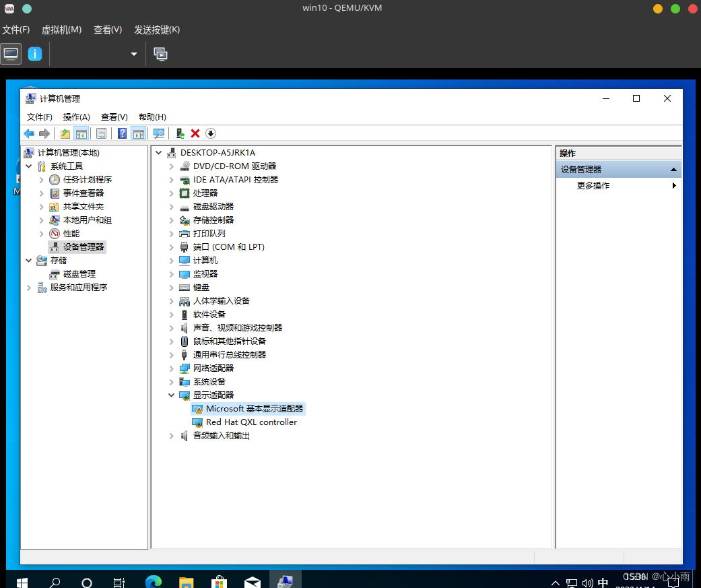The image size is (701, 588).
Task: Select 通用串行总线控制器 category
Action: 230,354
